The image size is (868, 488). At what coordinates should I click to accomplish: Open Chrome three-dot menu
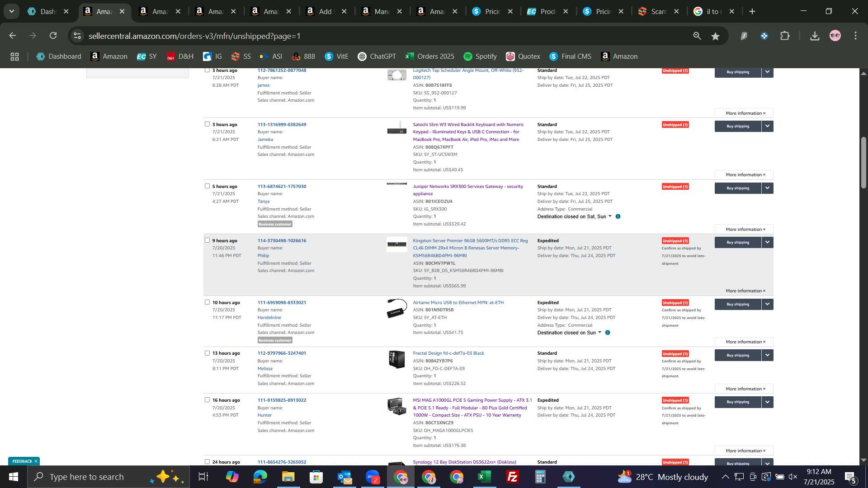tap(855, 36)
